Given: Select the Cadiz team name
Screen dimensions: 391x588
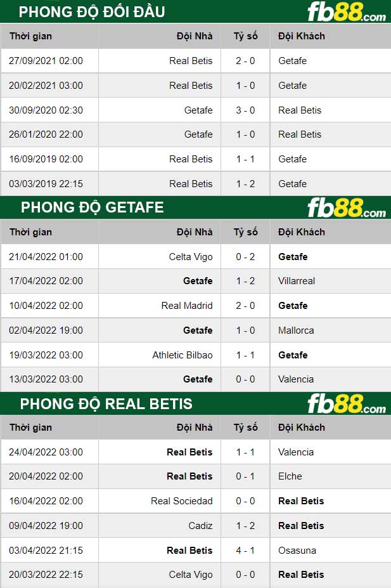Looking at the screenshot, I should click(200, 526).
